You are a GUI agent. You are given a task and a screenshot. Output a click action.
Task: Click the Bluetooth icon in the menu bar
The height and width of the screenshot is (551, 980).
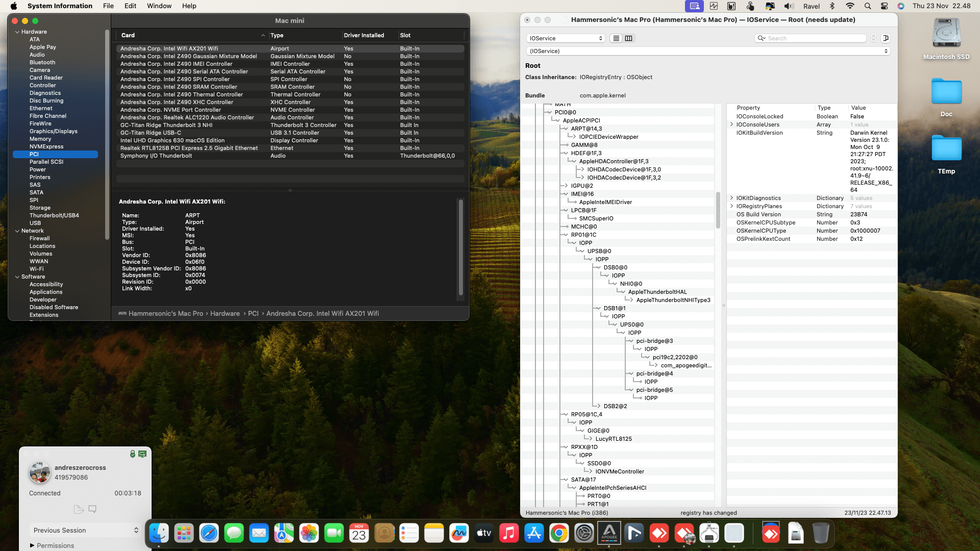832,6
